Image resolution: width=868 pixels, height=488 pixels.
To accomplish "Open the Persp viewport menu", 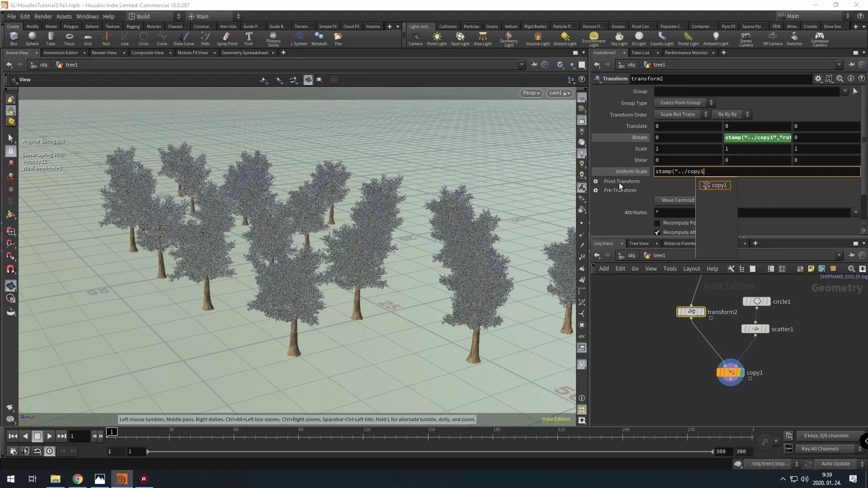I will (531, 93).
